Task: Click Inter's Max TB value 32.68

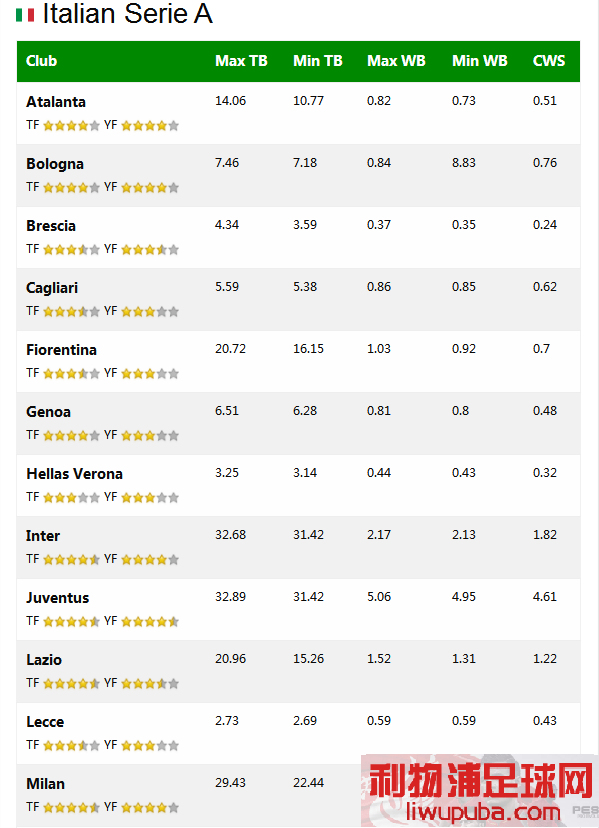Action: click(x=230, y=535)
